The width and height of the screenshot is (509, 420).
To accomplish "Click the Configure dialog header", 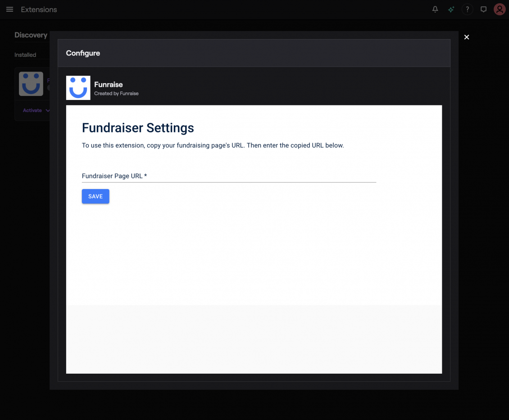I will pos(83,53).
